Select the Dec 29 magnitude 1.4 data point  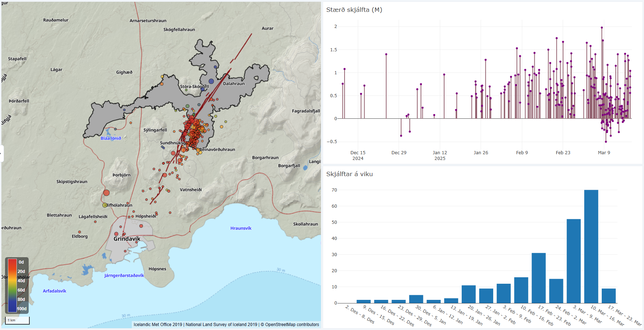(386, 55)
